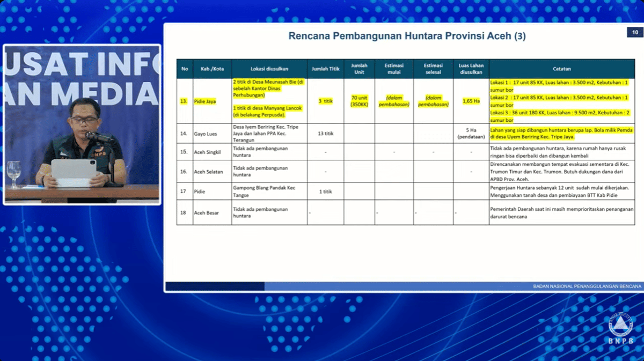The width and height of the screenshot is (644, 361).
Task: Click the highlighted 70 unit (350KK) cell
Action: tap(358, 101)
